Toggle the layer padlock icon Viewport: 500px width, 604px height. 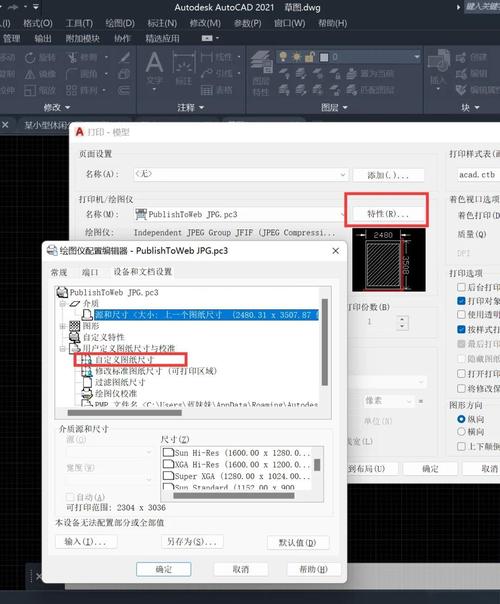click(x=309, y=57)
